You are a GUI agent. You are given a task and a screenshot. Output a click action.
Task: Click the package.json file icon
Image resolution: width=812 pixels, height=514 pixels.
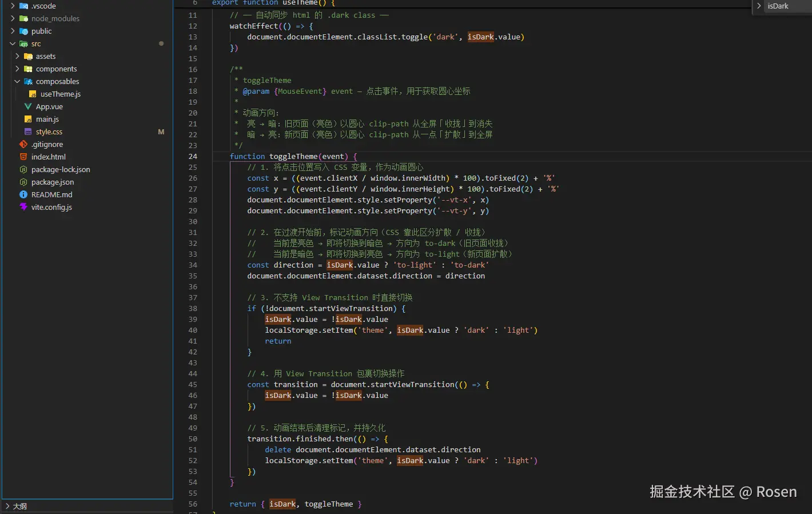pos(23,182)
